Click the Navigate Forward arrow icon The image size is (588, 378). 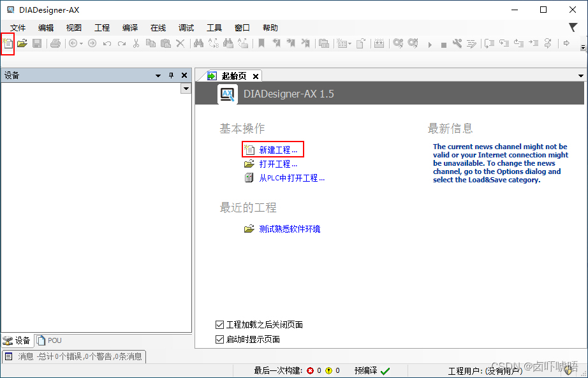92,43
